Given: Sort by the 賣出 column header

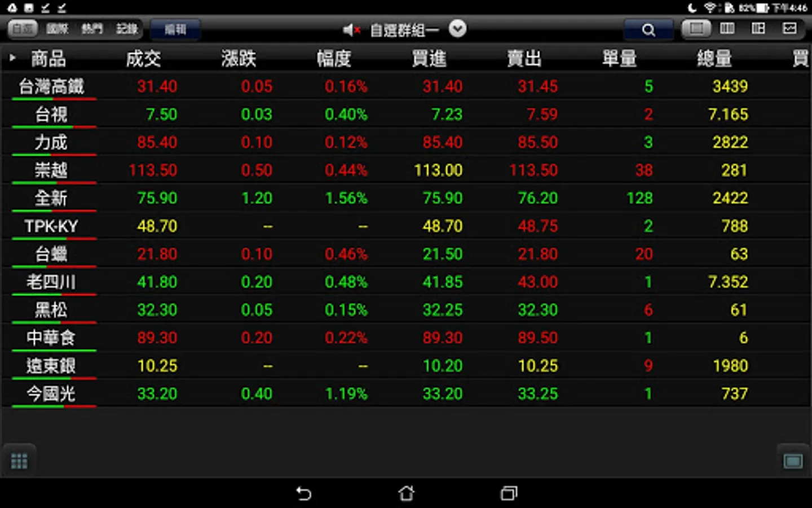Looking at the screenshot, I should tap(524, 58).
